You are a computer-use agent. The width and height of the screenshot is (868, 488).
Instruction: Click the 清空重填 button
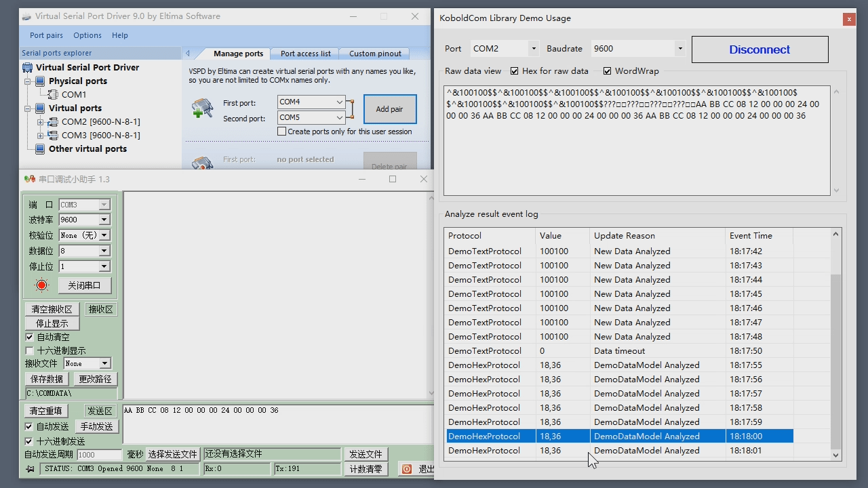(46, 411)
